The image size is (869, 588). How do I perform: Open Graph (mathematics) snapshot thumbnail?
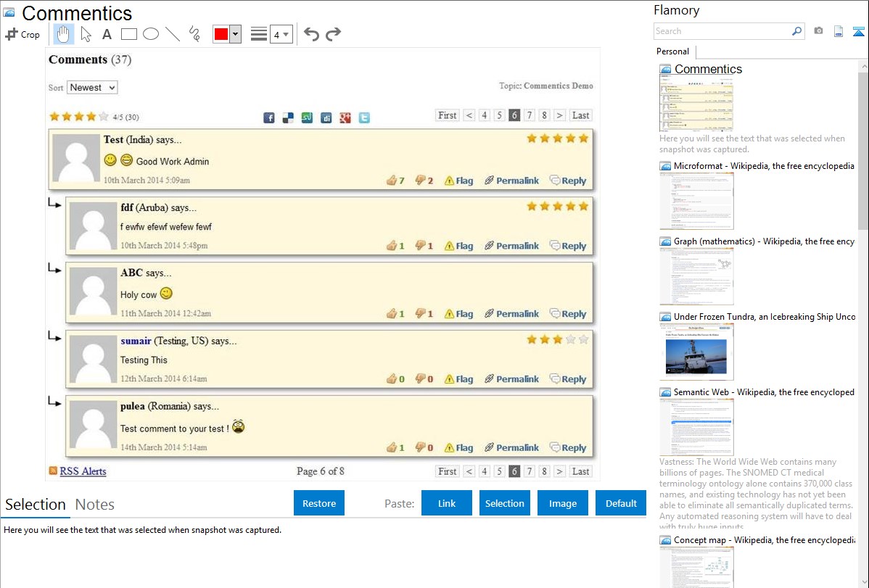tap(696, 276)
